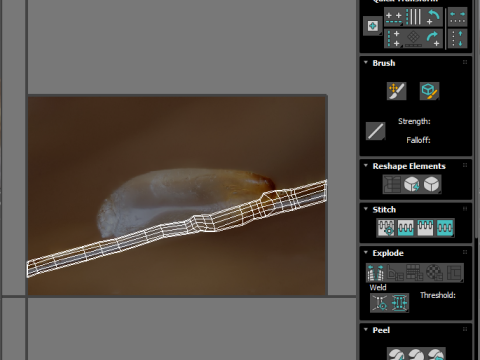Click Align Horizontally to Pivot icon
The width and height of the screenshot is (480, 360).
[x=394, y=18]
